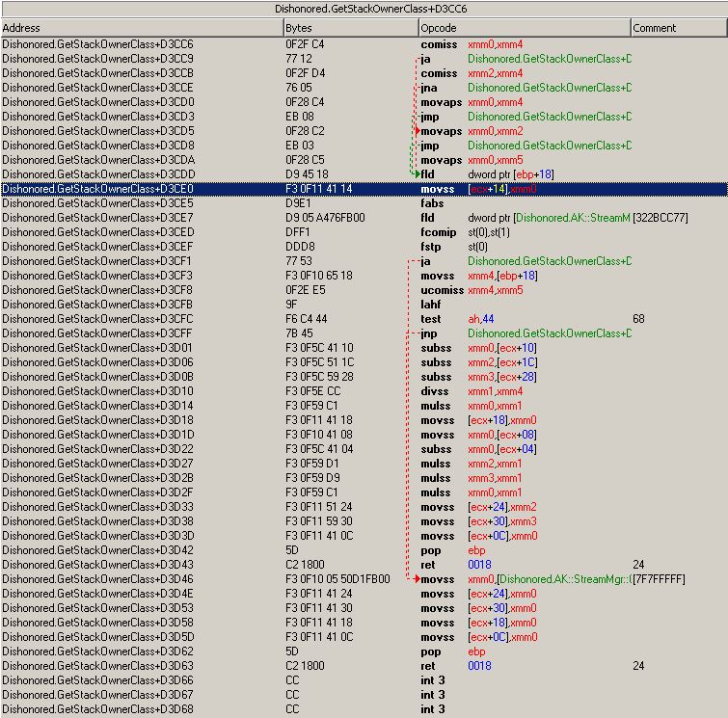The width and height of the screenshot is (728, 718).
Task: Select the last int 3 row at D3D68
Action: 364,709
